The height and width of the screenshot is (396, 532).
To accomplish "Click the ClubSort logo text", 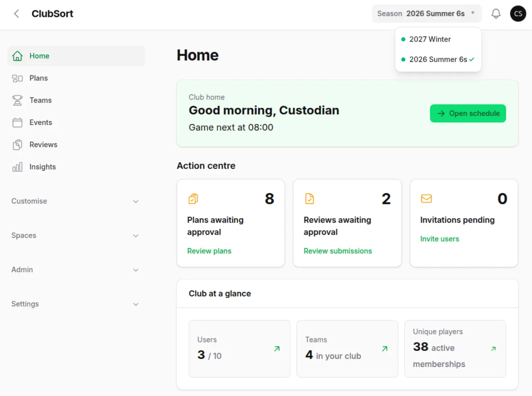I will click(x=52, y=14).
